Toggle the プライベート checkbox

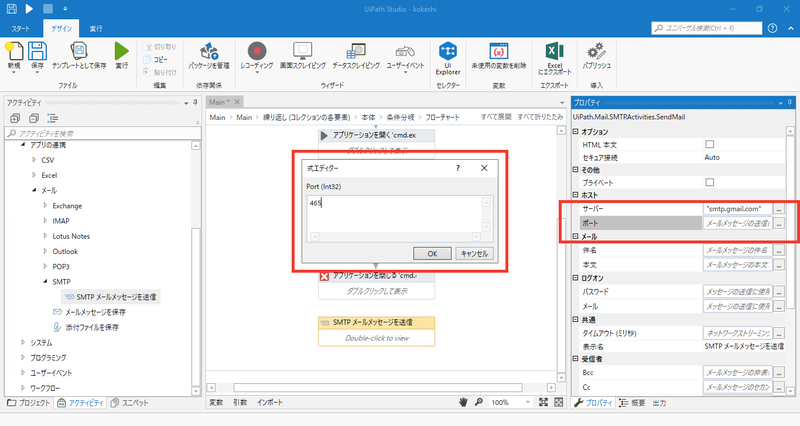click(x=709, y=182)
